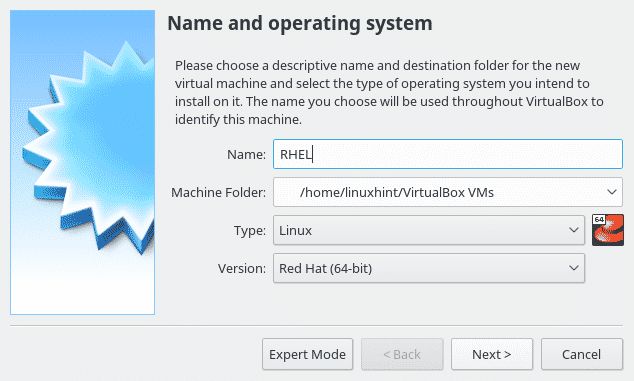Cancel the virtual machine wizard
The image size is (634, 381).
coord(581,354)
